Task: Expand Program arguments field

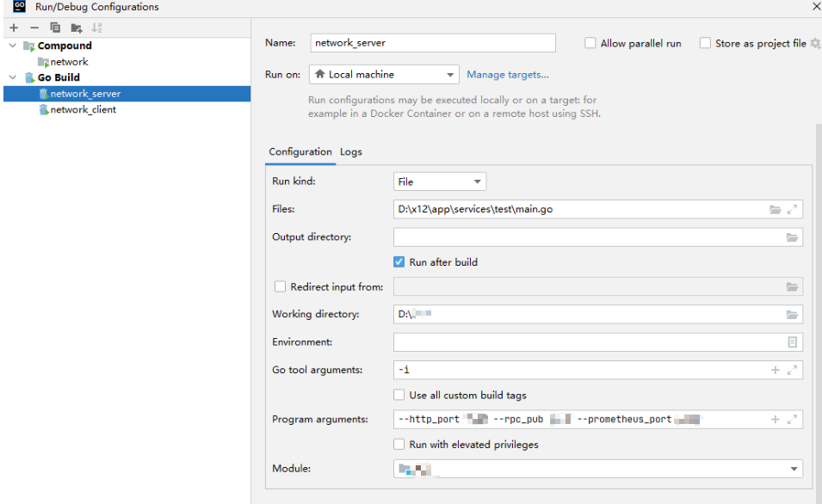Action: point(792,419)
